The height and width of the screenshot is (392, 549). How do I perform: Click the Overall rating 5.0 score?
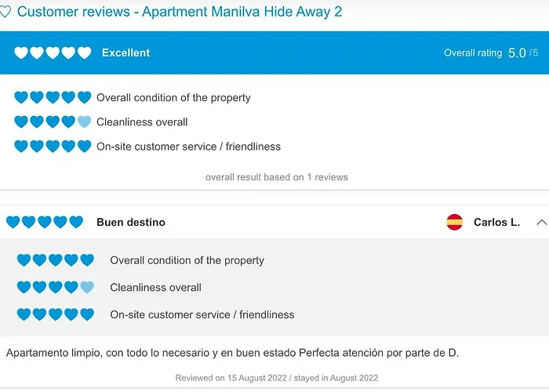(517, 53)
